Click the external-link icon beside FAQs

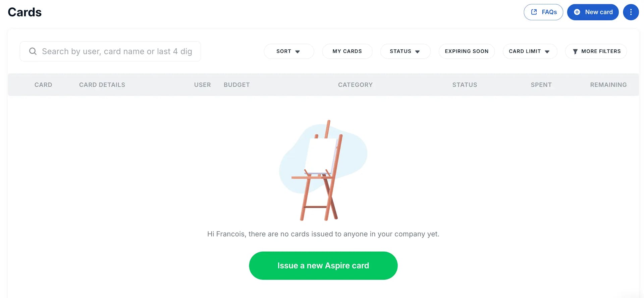click(x=534, y=12)
